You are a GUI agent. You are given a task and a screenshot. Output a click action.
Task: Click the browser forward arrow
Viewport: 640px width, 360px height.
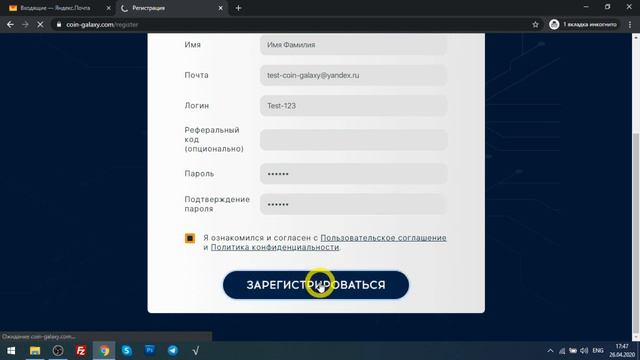pyautogui.click(x=25, y=24)
